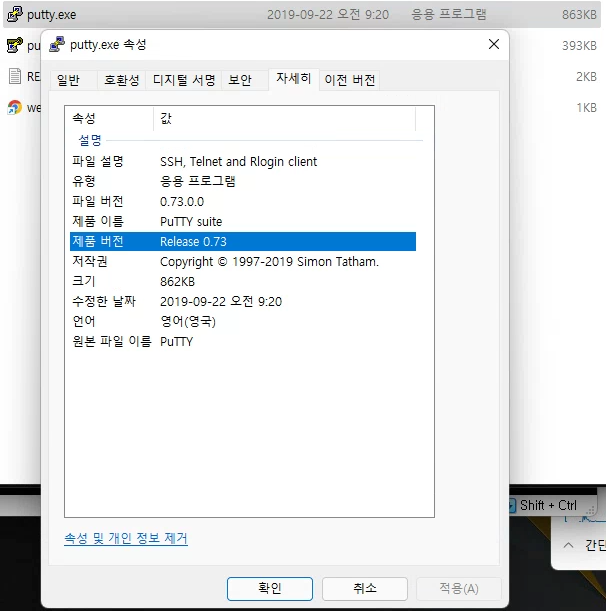Switch to the 호환성 tab
Screen dimensions: 606x611
pos(121,80)
